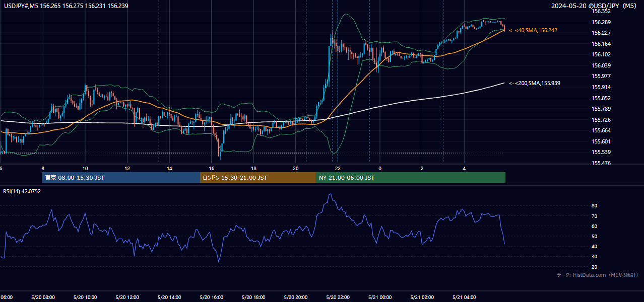Click RSI scale value 80
The height and width of the screenshot is (302, 644).
595,206
